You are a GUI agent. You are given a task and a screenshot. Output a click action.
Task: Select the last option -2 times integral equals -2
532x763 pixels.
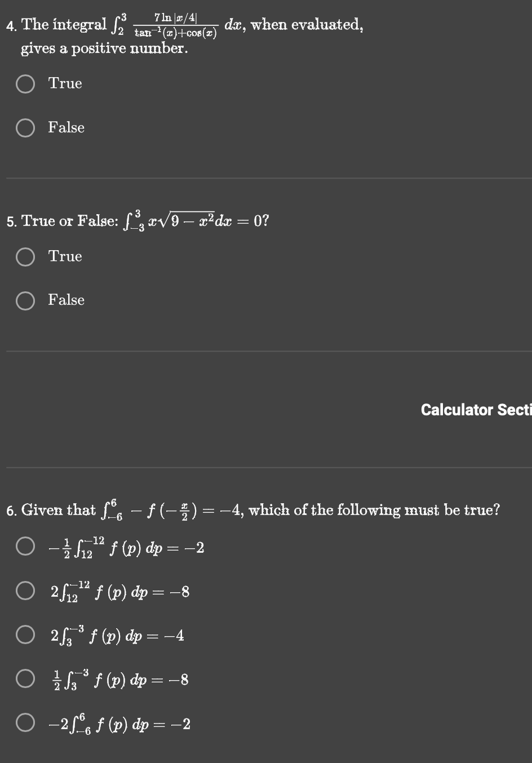click(25, 723)
